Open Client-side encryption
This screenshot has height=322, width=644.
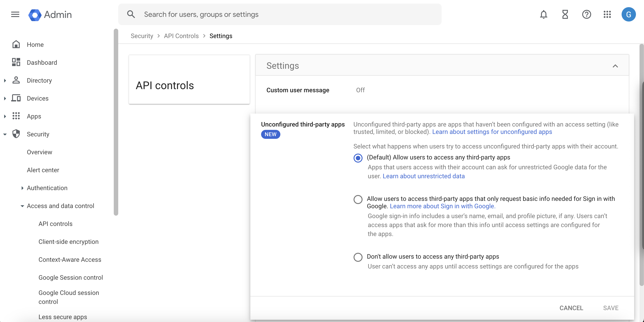pyautogui.click(x=69, y=242)
